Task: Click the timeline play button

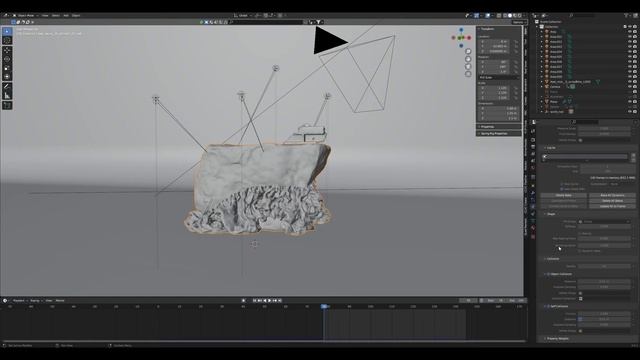Action: click(x=270, y=300)
